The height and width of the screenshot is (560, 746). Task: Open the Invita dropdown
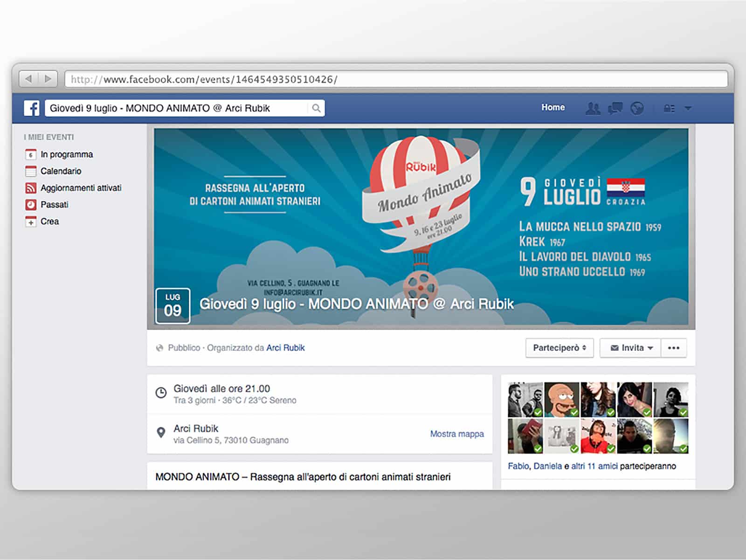click(x=630, y=348)
